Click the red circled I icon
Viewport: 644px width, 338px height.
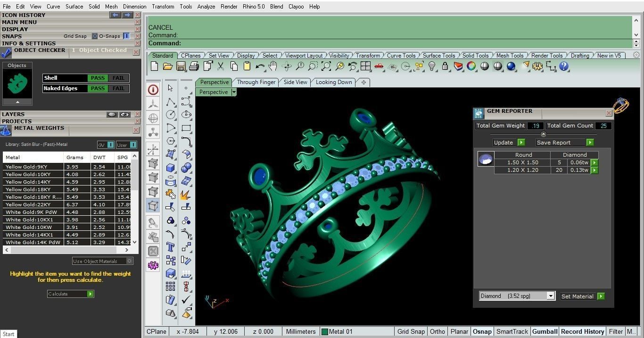point(153,90)
